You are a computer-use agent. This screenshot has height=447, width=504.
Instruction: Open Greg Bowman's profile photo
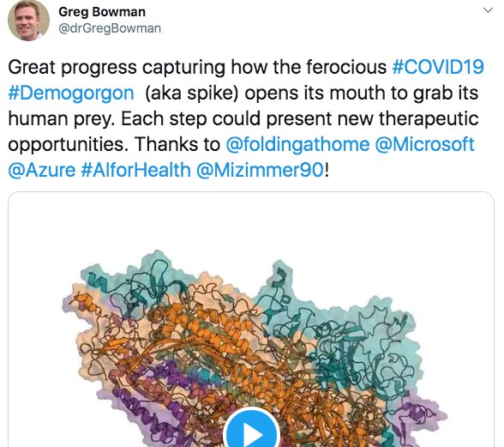(x=28, y=21)
